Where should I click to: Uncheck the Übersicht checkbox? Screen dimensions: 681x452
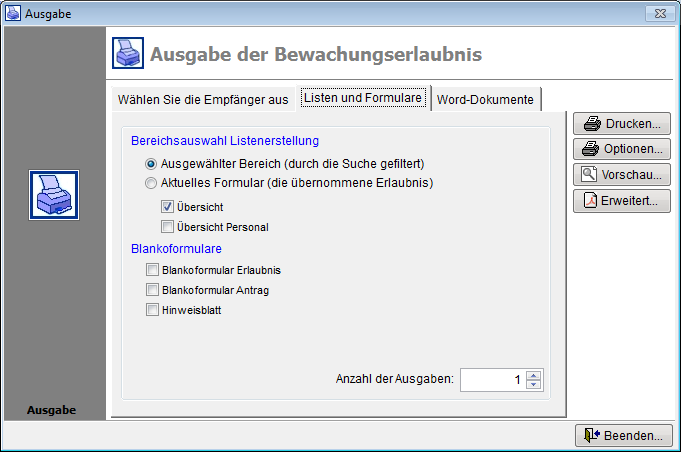[x=168, y=207]
